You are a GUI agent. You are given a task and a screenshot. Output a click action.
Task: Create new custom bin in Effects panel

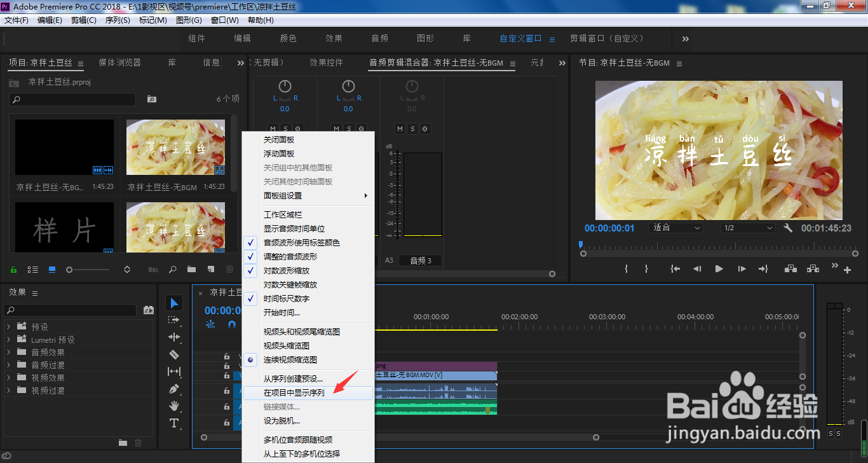pos(123,443)
